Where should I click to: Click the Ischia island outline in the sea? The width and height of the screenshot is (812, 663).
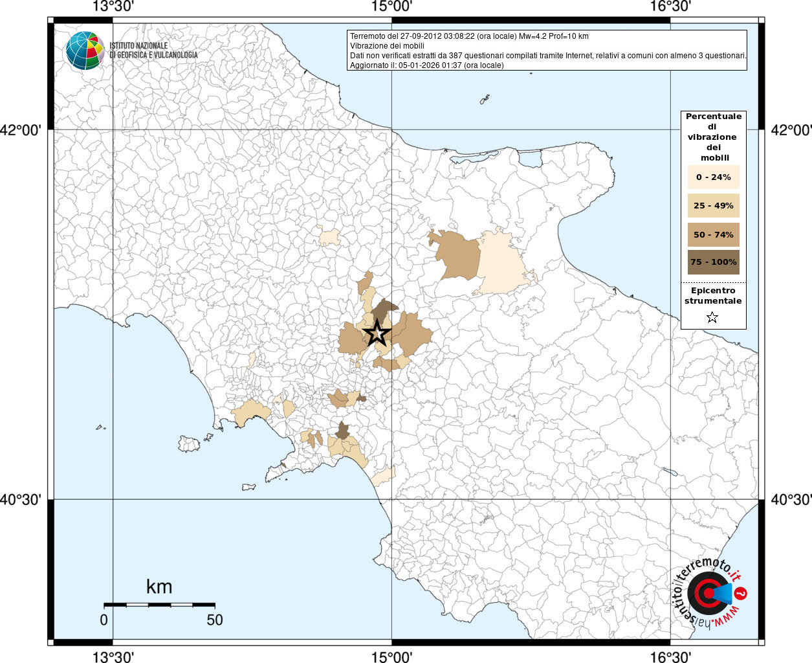pos(189,444)
